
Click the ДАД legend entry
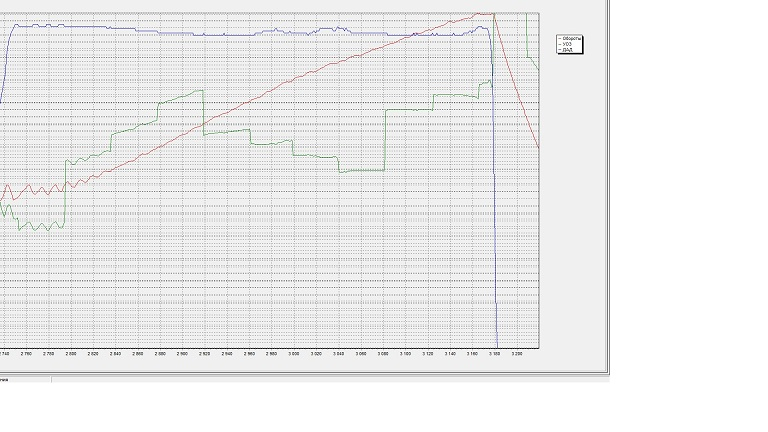point(566,50)
